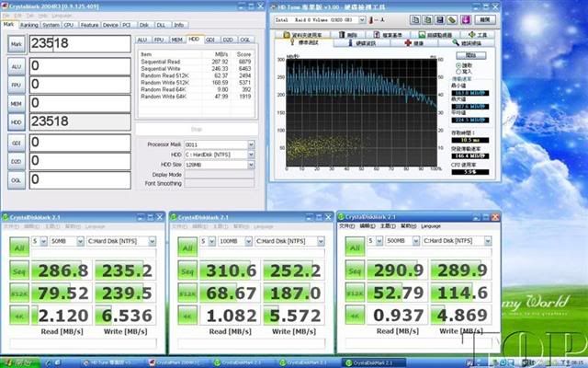This screenshot has height=368, width=588.
Task: Open the OGL results tab above the score table
Action: pyautogui.click(x=245, y=40)
